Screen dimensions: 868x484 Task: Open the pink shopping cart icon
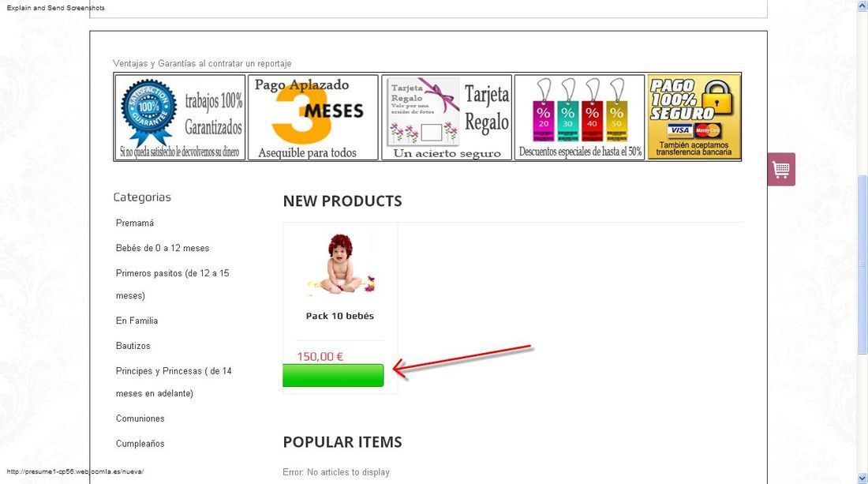[x=781, y=170]
